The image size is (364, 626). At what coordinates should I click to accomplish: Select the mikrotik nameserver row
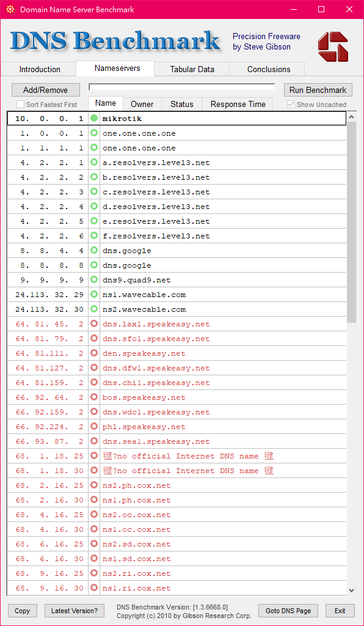coord(177,119)
